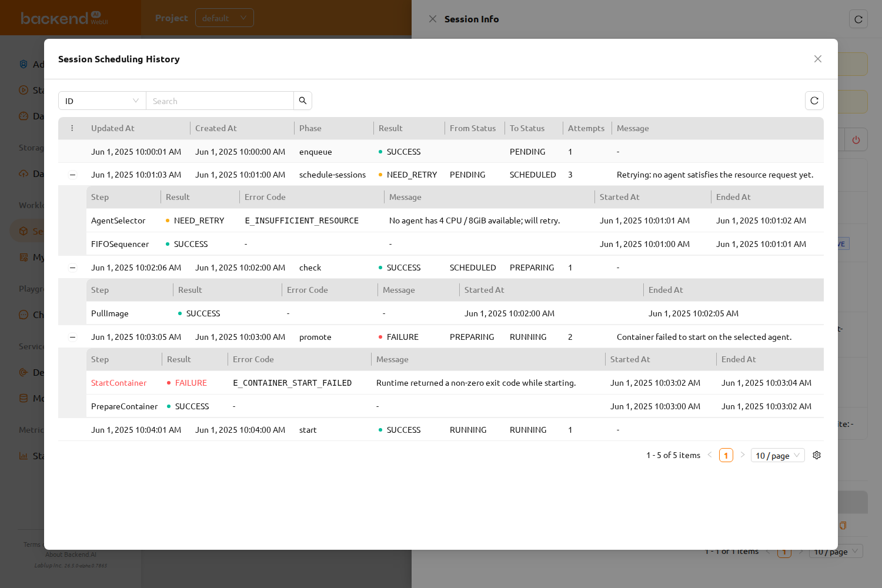Go to page 1 in pagination
Image resolution: width=882 pixels, height=588 pixels.
click(x=726, y=455)
